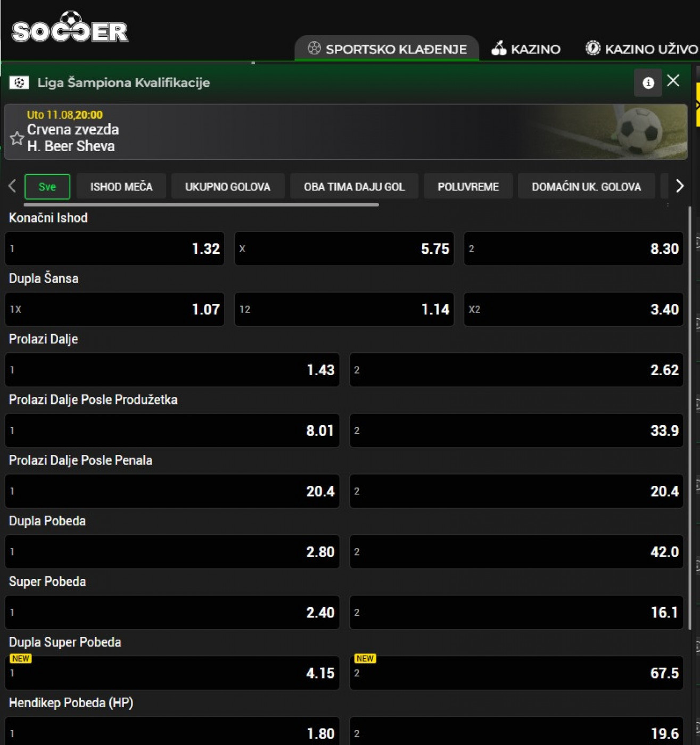700x745 pixels.
Task: Pick Dupla Šansa 1X at 1.07
Action: 114,309
